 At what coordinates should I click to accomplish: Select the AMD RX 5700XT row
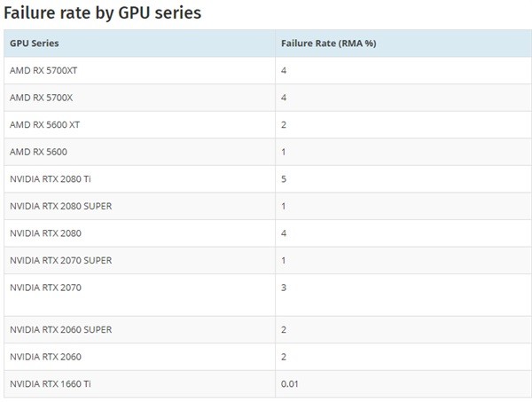[268, 70]
